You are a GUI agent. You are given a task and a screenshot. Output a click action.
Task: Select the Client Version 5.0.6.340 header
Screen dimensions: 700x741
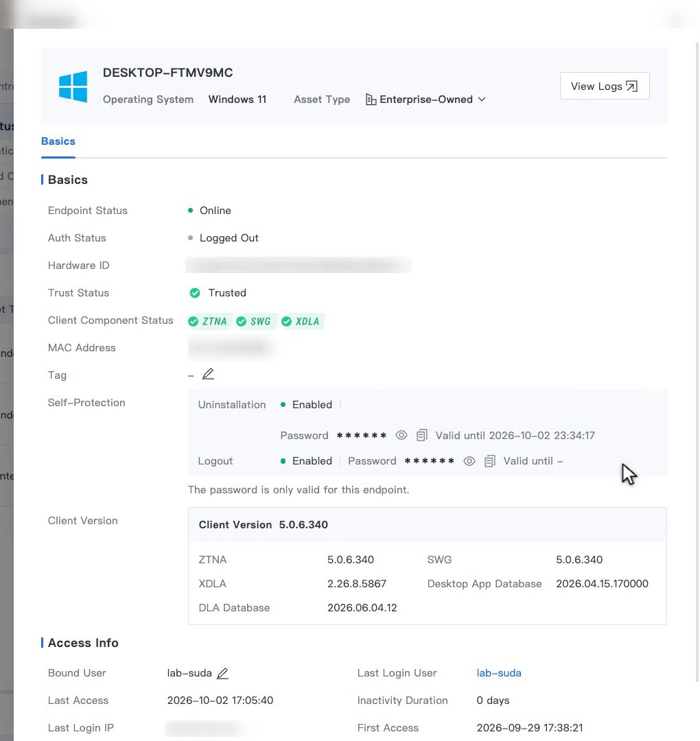(264, 525)
